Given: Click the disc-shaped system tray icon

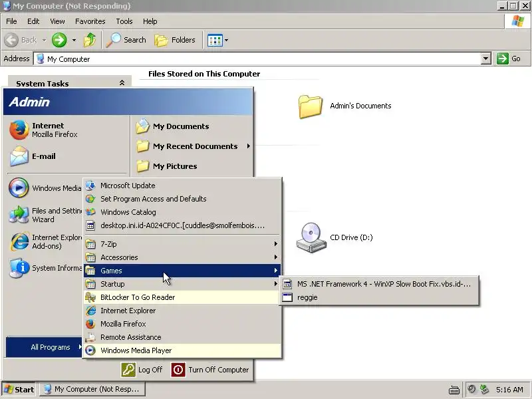Looking at the screenshot, I should [x=472, y=389].
